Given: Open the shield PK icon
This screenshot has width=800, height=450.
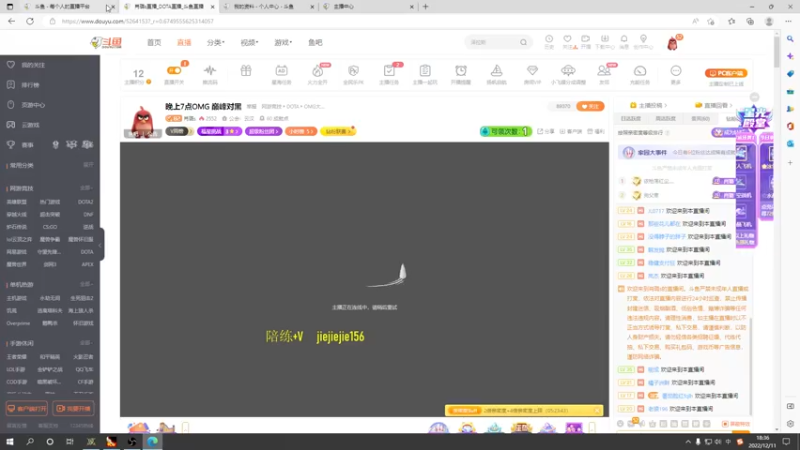Looking at the screenshot, I should click(353, 70).
